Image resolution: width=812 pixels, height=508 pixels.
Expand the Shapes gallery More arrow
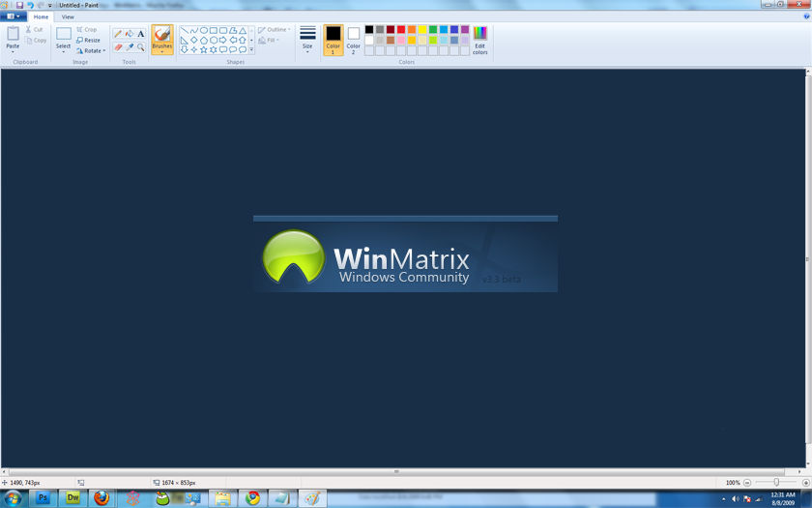[251, 49]
